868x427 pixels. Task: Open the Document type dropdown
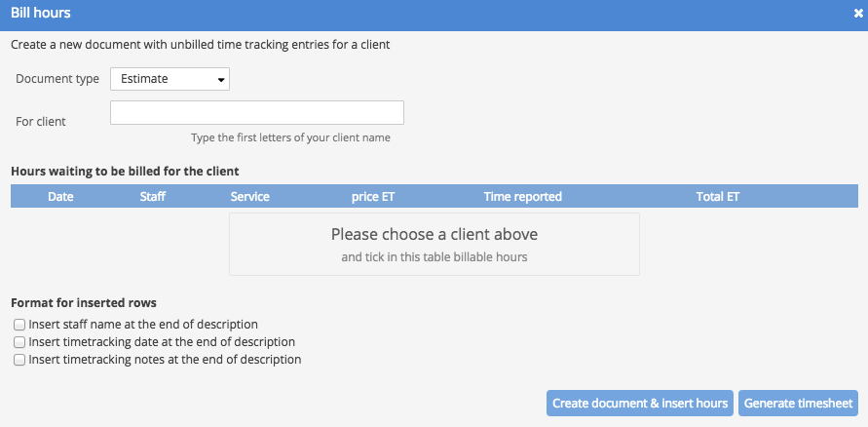tap(170, 79)
